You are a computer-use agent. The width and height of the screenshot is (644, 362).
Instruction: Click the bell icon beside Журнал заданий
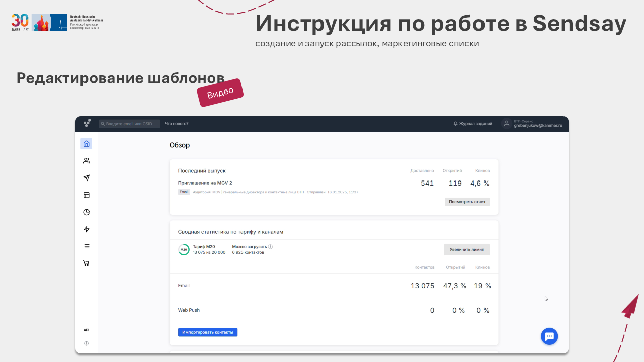point(456,124)
